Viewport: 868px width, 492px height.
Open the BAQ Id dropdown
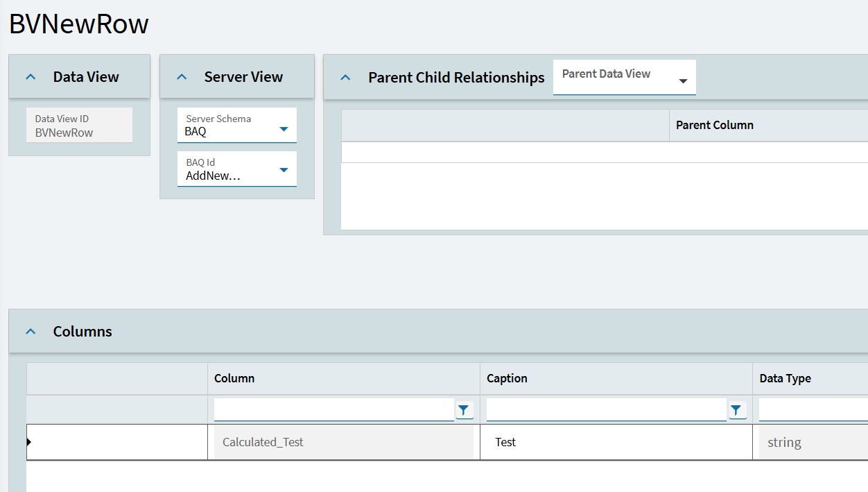[283, 170]
